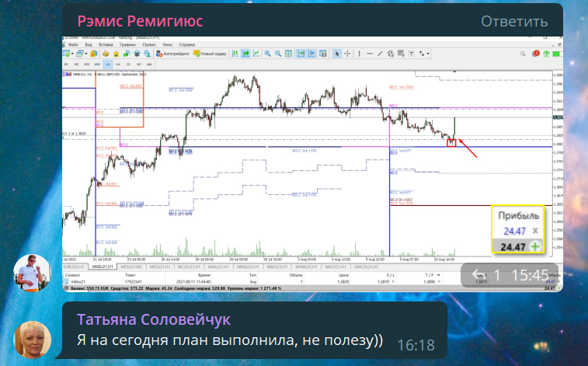Open the Сервис menu

pos(149,44)
